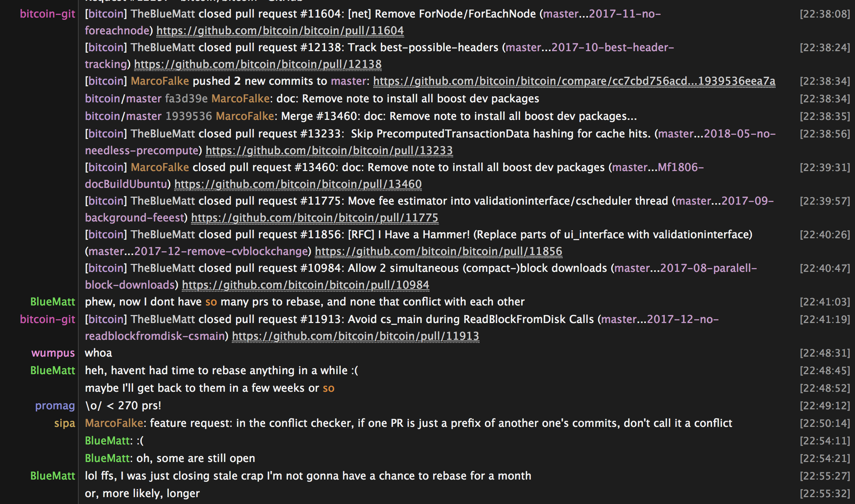Viewport: 855px width, 504px height.
Task: Click BlueMatt nick beside "lol ffs" message
Action: [52, 476]
